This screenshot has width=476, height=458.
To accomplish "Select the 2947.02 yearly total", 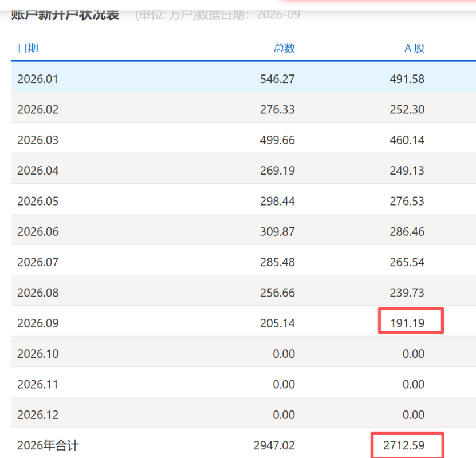I will tap(274, 445).
